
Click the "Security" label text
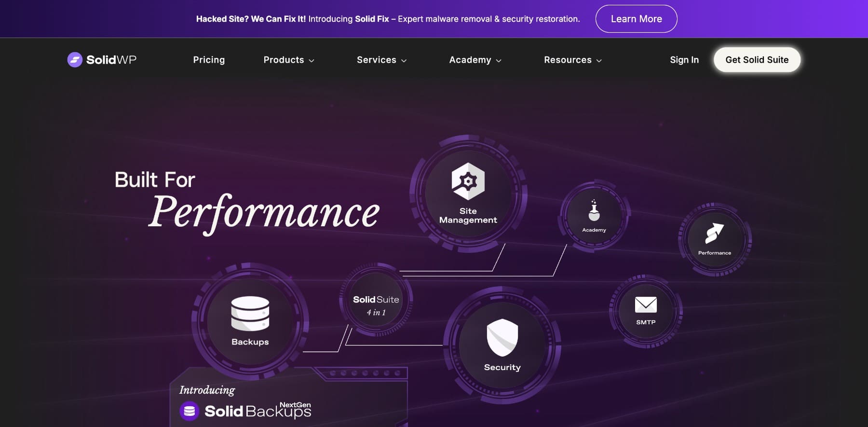(502, 367)
